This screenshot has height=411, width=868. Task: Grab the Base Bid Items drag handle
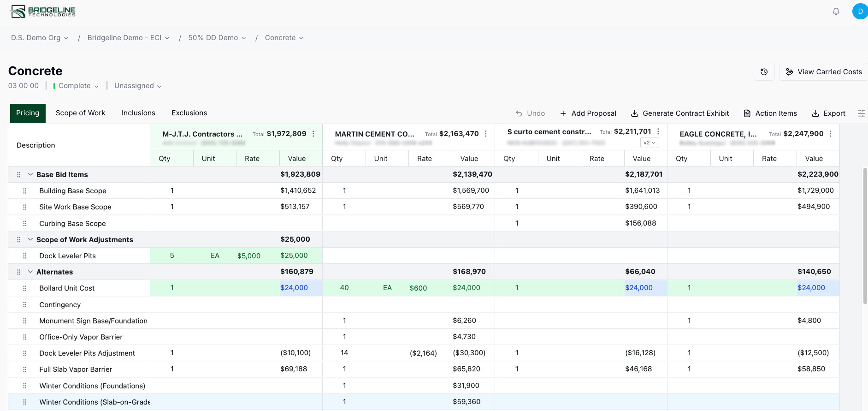pos(19,175)
